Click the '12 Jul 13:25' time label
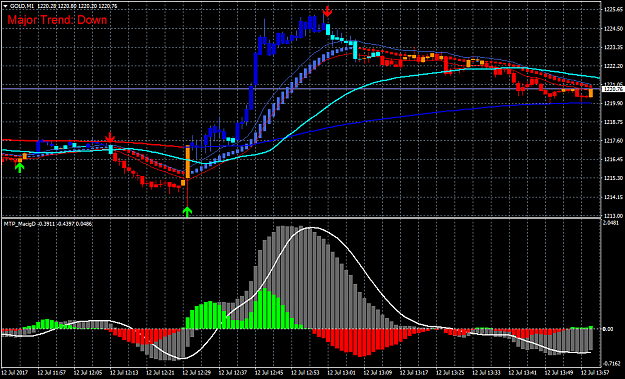Screen dimensions: 625x379 pos(450,373)
